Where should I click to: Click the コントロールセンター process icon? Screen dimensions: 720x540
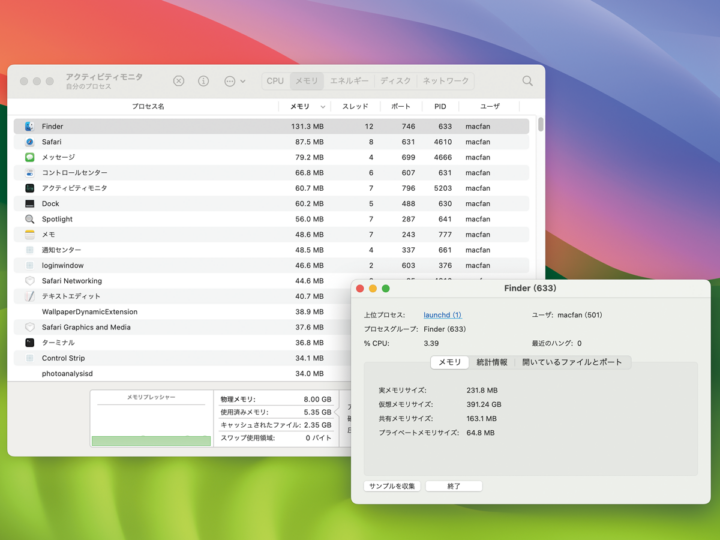click(30, 173)
